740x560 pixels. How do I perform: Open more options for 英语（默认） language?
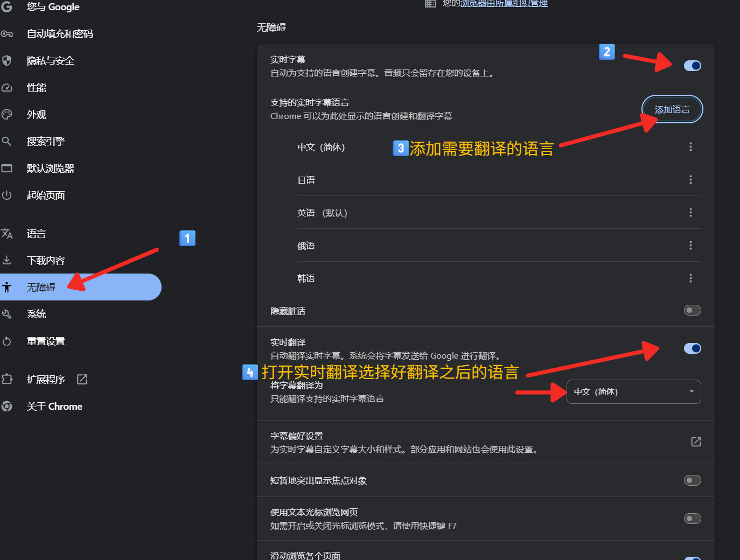[x=690, y=213]
